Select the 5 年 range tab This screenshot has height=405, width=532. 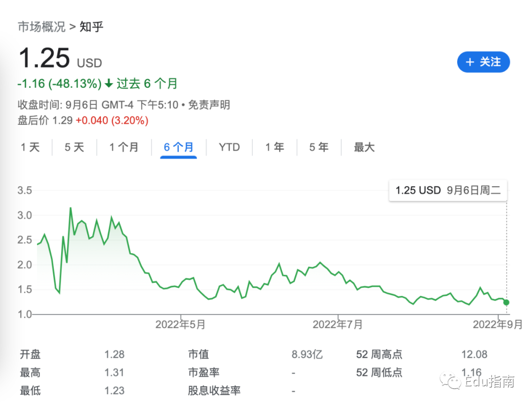tap(319, 147)
